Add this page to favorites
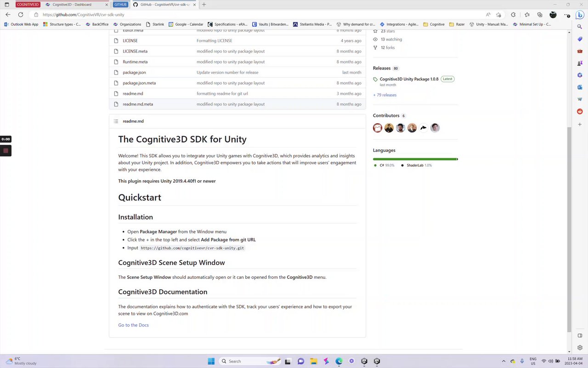The image size is (588, 368). pos(498,15)
